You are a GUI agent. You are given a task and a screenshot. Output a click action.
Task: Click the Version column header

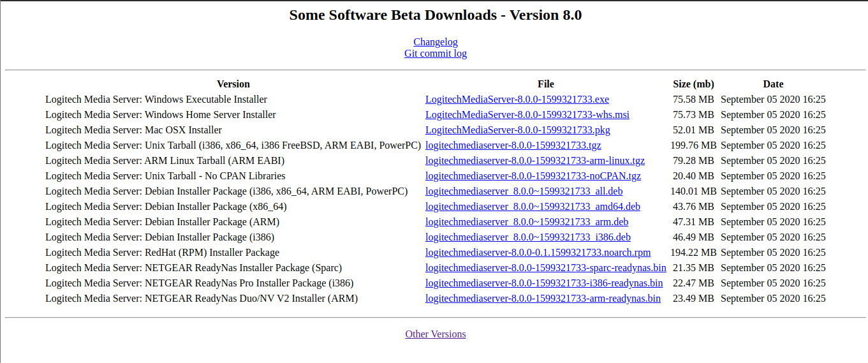click(x=233, y=84)
